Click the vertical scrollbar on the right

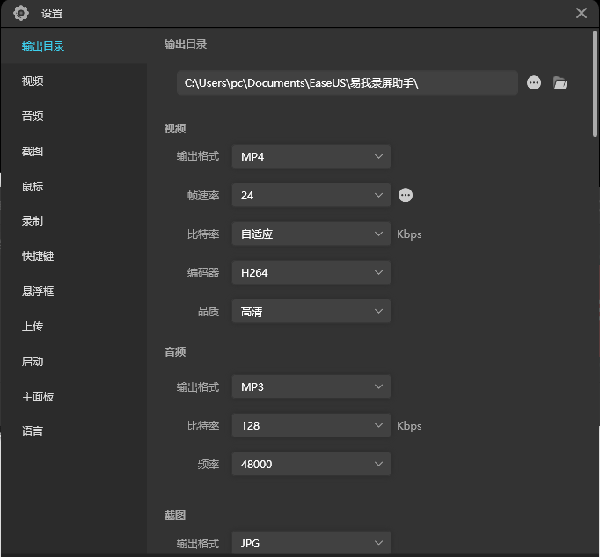click(x=594, y=90)
